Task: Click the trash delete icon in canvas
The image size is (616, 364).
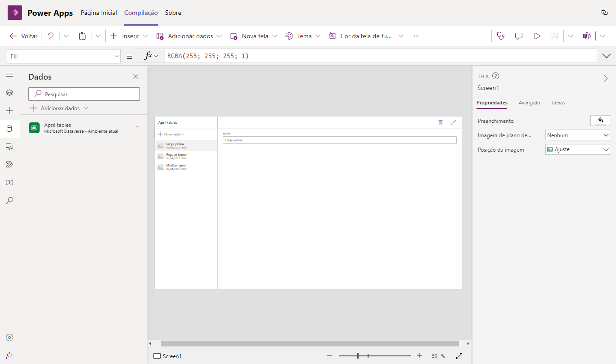Action: [x=441, y=122]
